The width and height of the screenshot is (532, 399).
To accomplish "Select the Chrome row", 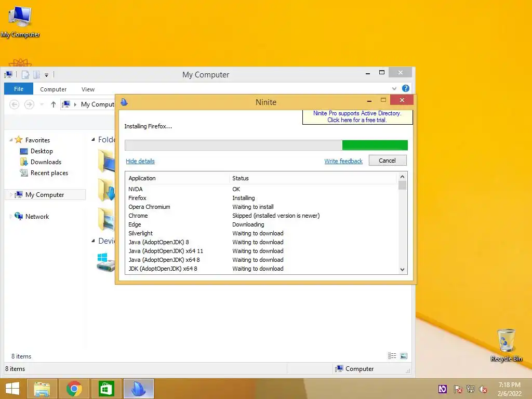I will tap(261, 216).
